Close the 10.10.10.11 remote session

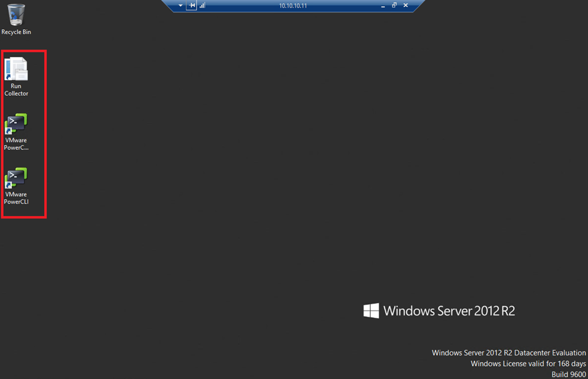406,5
